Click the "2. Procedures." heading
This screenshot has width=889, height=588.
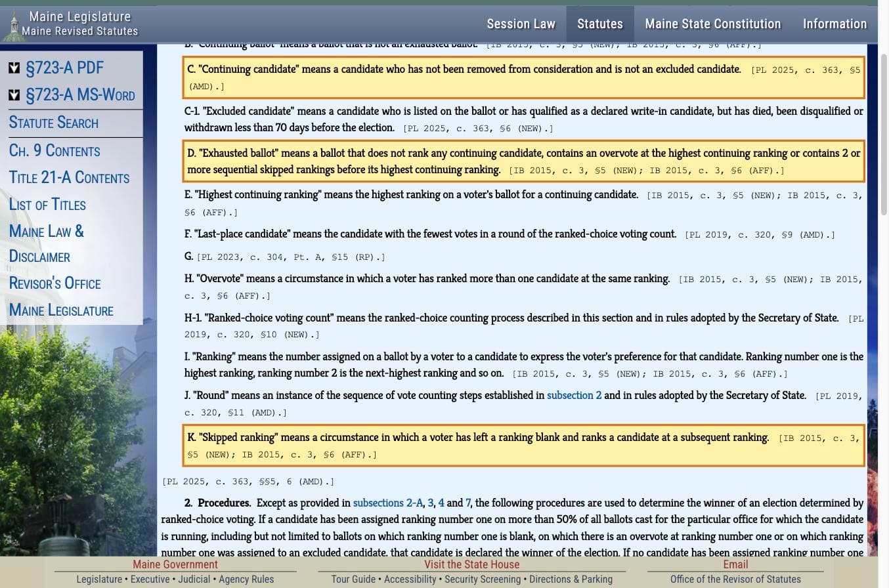217,503
